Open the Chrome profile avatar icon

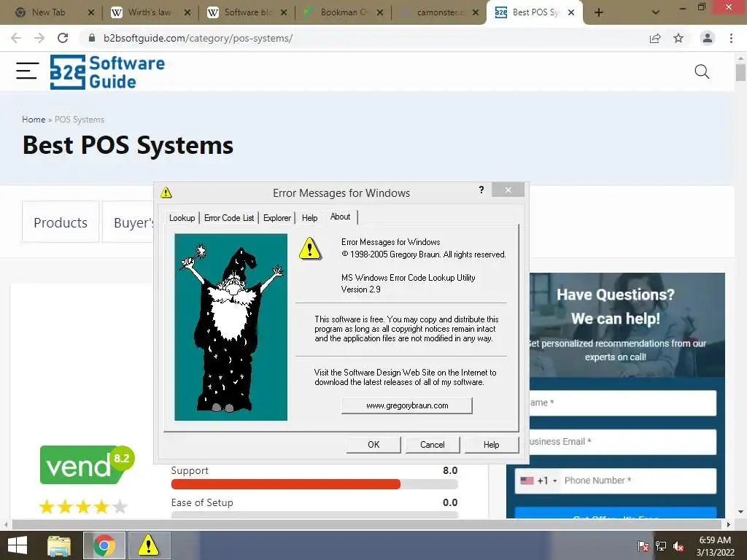[708, 38]
